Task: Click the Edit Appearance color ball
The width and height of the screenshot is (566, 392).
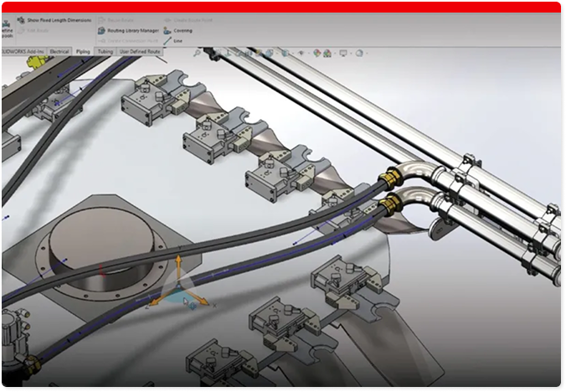Action: click(x=318, y=53)
